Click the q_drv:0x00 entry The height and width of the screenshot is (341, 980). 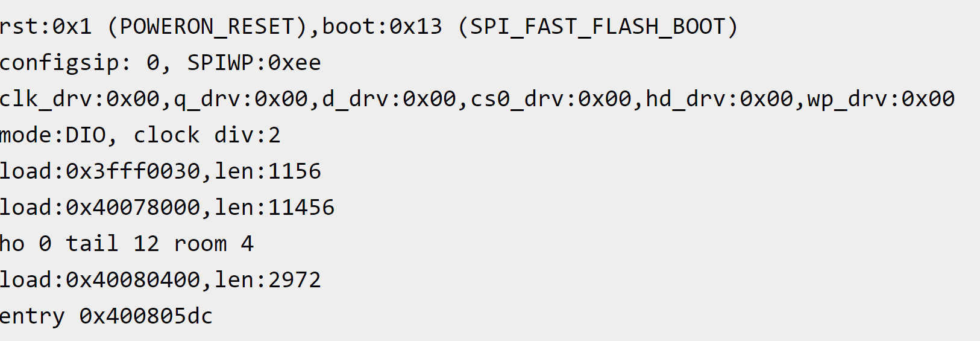point(241,100)
